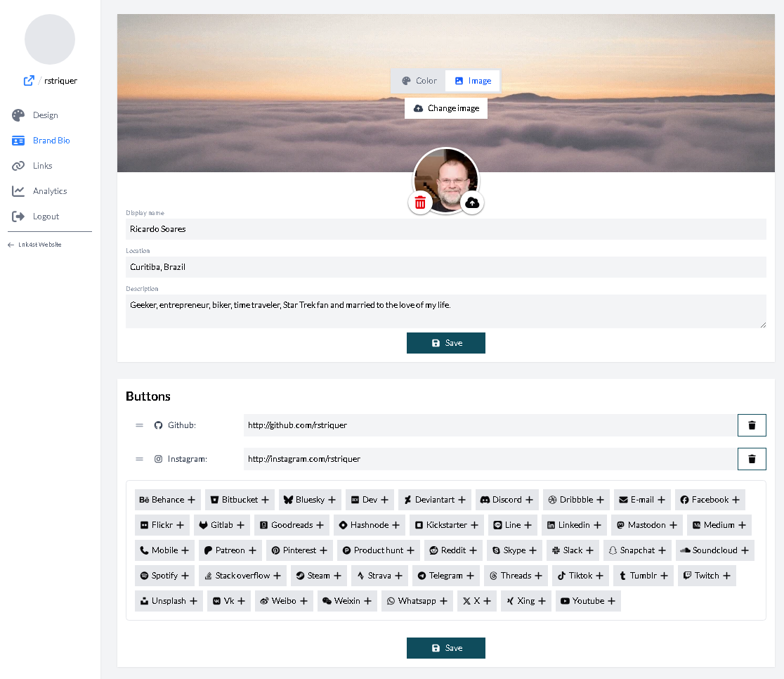Grab the Instagram row reorder handle
784x679 pixels.
tap(140, 459)
